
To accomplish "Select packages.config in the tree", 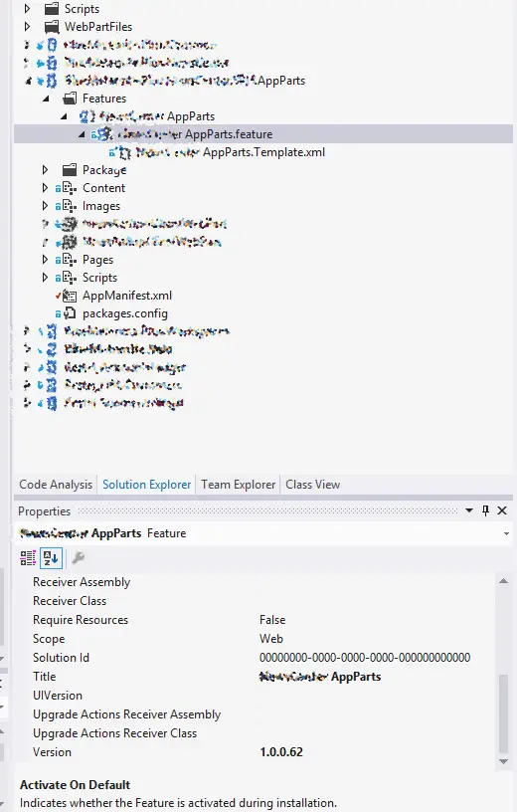I will 125,313.
